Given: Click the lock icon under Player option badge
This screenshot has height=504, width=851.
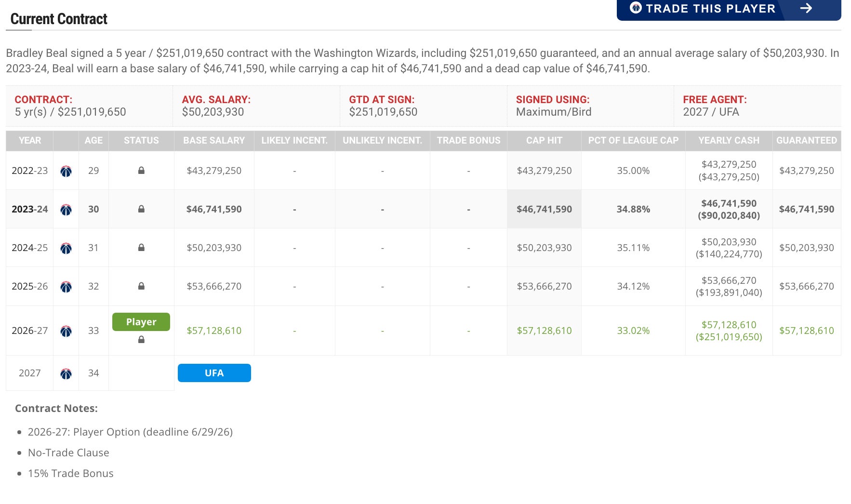Looking at the screenshot, I should pyautogui.click(x=141, y=340).
